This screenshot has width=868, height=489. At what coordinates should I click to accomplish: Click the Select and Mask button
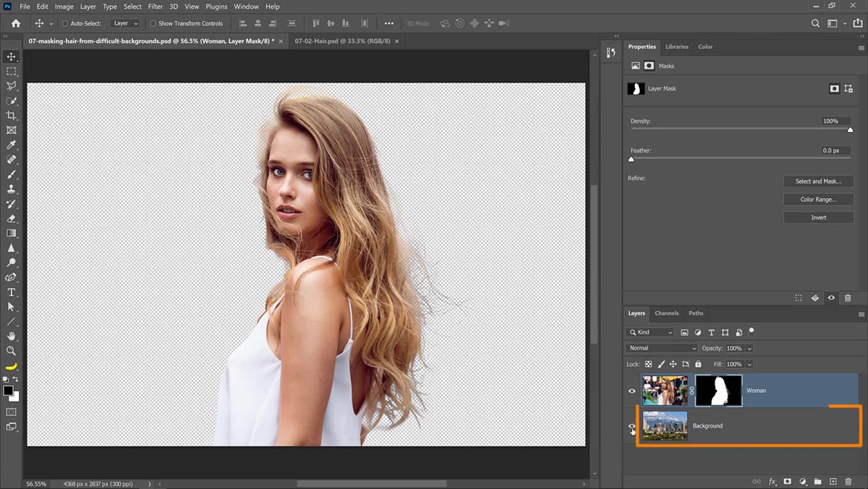818,182
